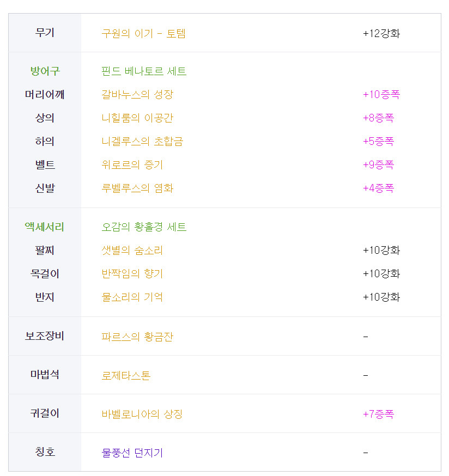Open the 샛별의 숨소리 bracelet item
449x476 pixels.
pyautogui.click(x=132, y=250)
